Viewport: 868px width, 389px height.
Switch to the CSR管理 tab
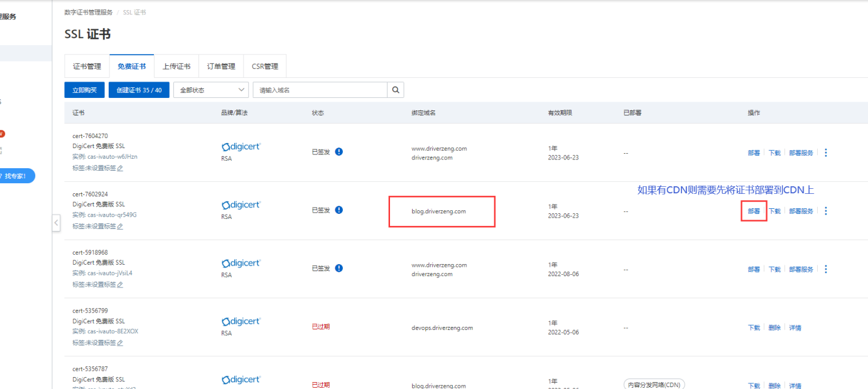click(x=265, y=66)
